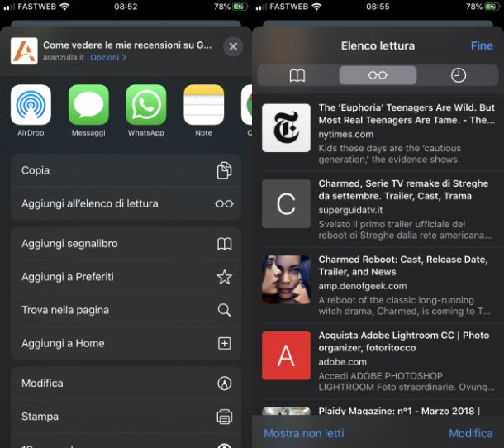
Task: Tap Modifica at reading list bottom
Action: [x=471, y=433]
